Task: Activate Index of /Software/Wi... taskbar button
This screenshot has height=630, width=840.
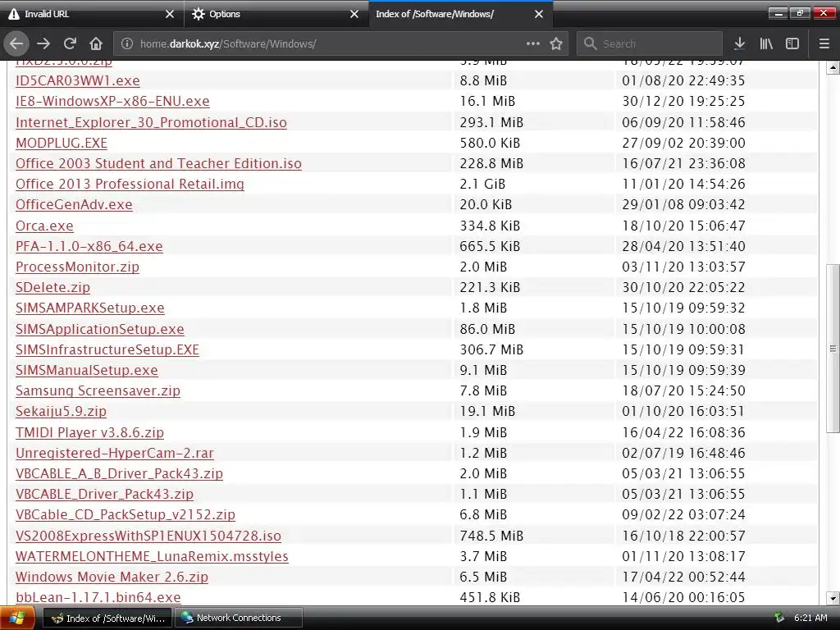Action: pos(107,619)
